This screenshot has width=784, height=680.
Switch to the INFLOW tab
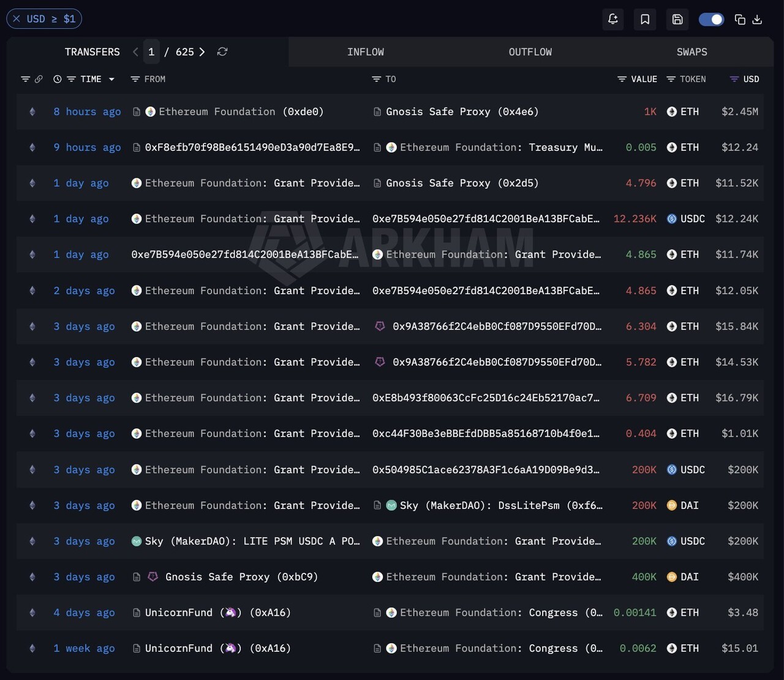pos(366,52)
